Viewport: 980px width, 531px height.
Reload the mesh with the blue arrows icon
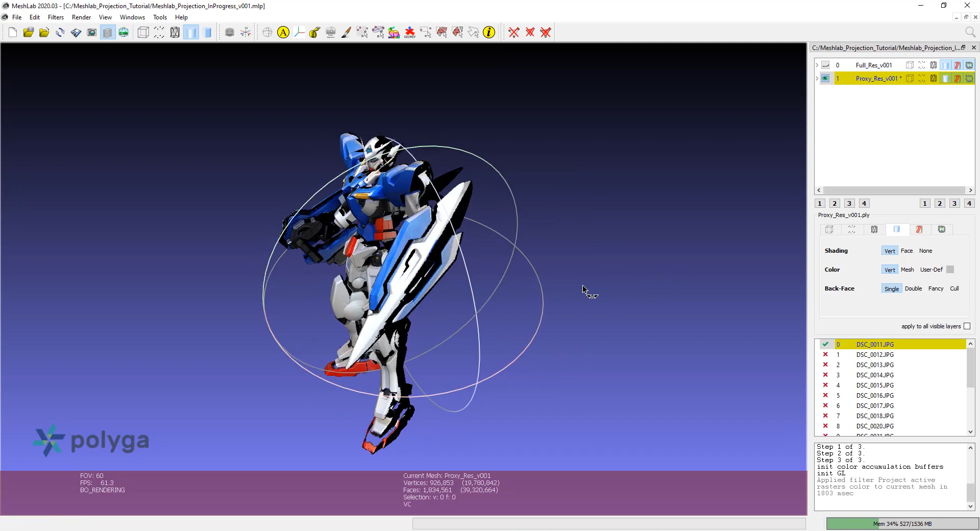(60, 33)
